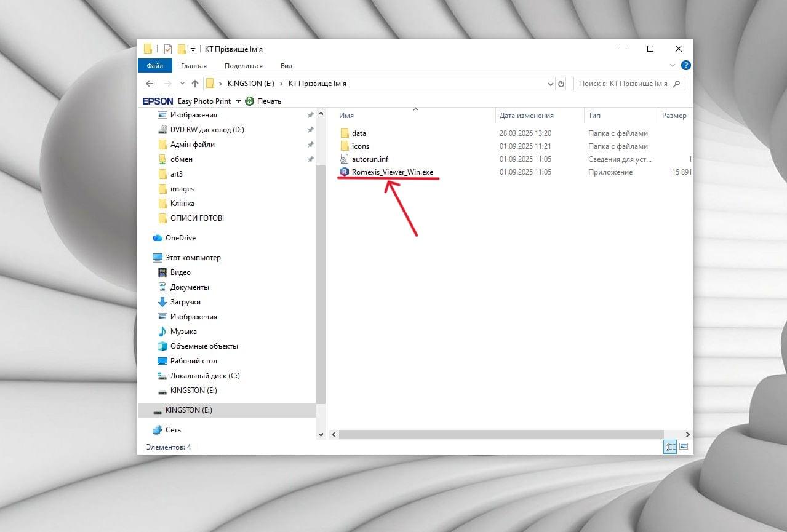Switch to the Вид ribbon tab
This screenshot has width=787, height=532.
[x=286, y=66]
